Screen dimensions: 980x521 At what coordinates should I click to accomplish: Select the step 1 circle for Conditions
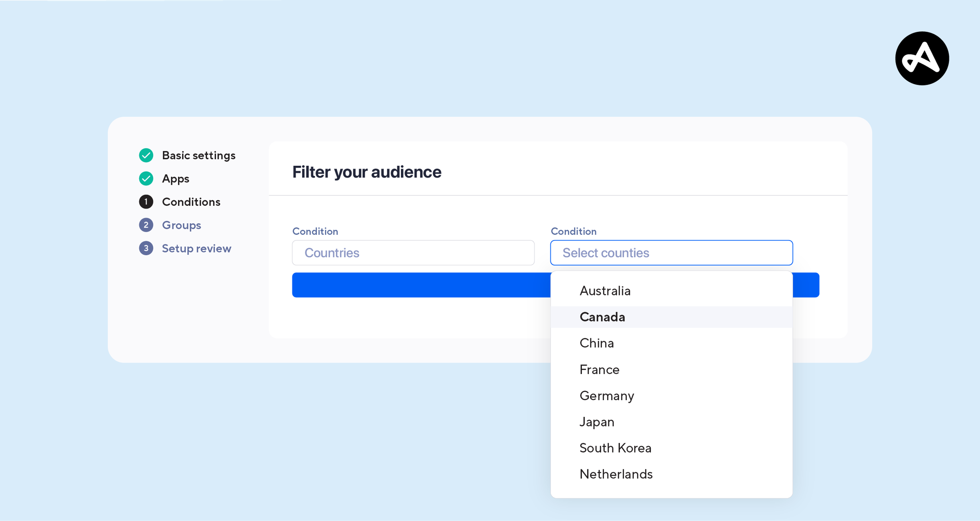[x=146, y=202]
